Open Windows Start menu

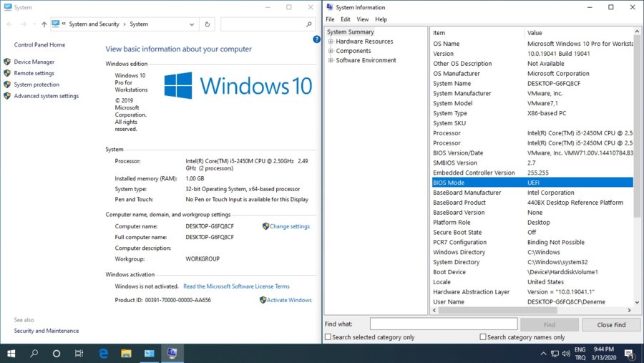(11, 353)
